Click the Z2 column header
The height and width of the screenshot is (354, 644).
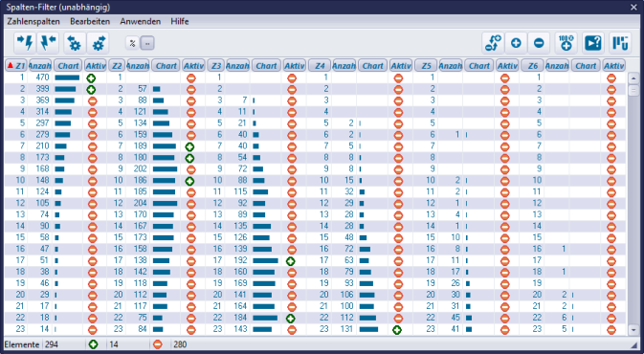point(117,66)
